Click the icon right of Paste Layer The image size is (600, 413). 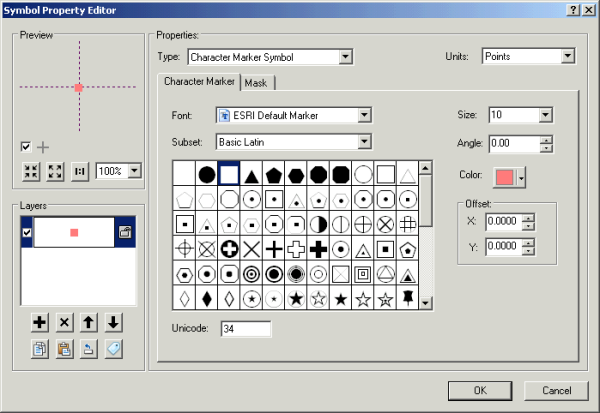point(89,349)
